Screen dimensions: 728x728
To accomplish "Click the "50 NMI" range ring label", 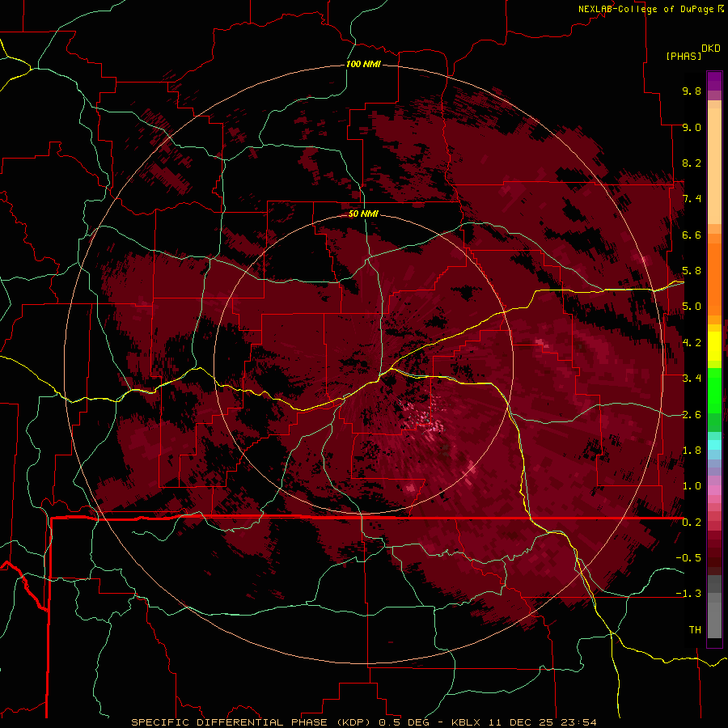I will (363, 214).
